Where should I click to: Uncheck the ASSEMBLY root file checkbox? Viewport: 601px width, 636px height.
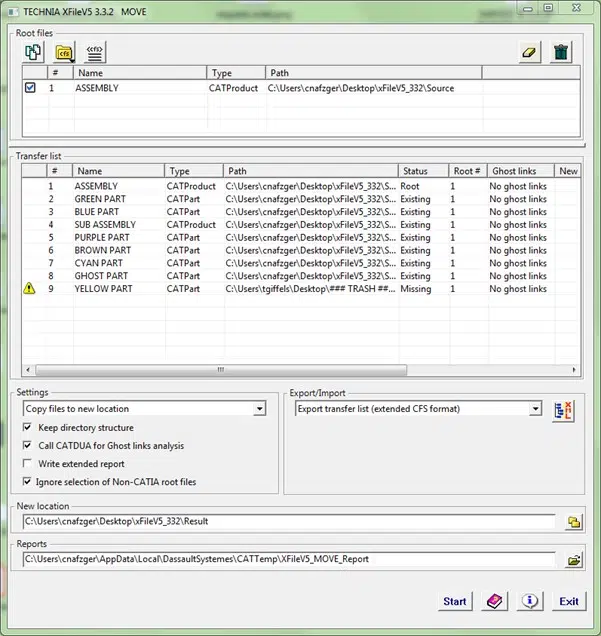click(x=30, y=88)
